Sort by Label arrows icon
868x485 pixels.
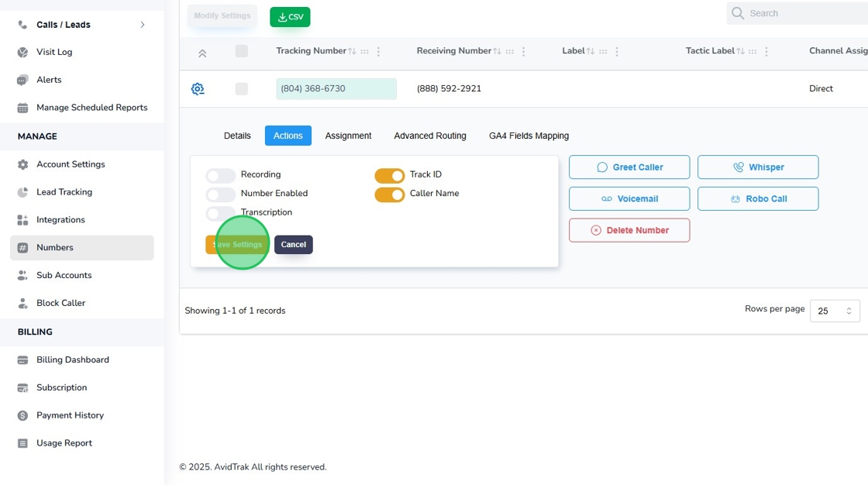point(591,51)
